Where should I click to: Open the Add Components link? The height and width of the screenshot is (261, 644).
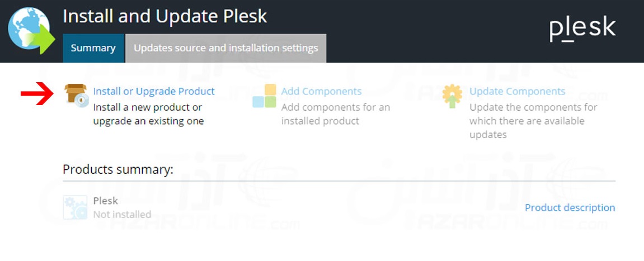(x=321, y=91)
